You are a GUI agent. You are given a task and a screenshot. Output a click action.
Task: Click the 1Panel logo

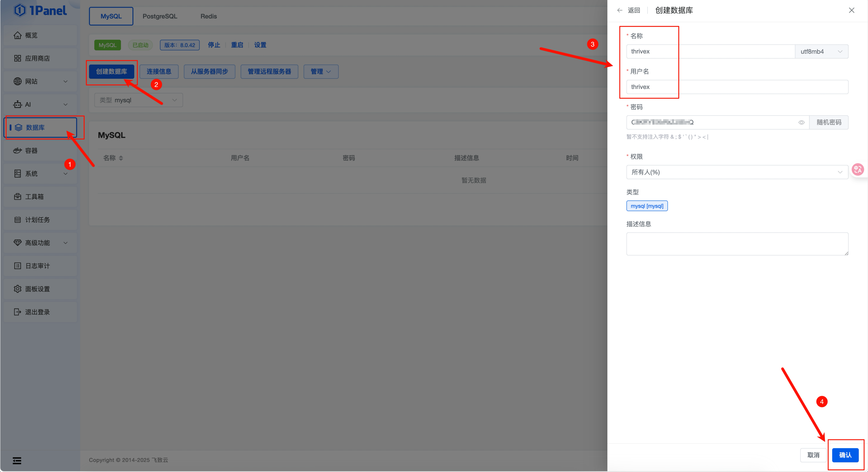(40, 10)
